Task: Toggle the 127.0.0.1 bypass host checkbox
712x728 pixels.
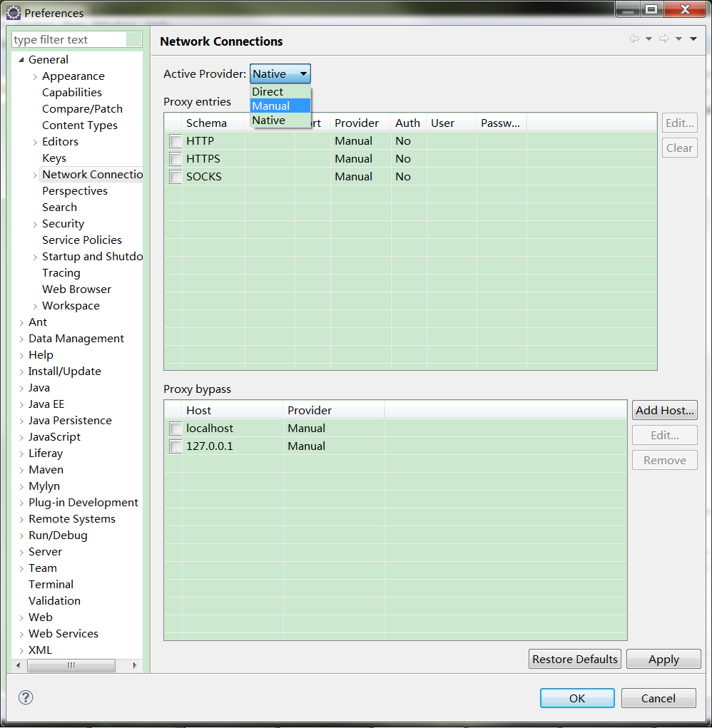Action: pos(176,446)
